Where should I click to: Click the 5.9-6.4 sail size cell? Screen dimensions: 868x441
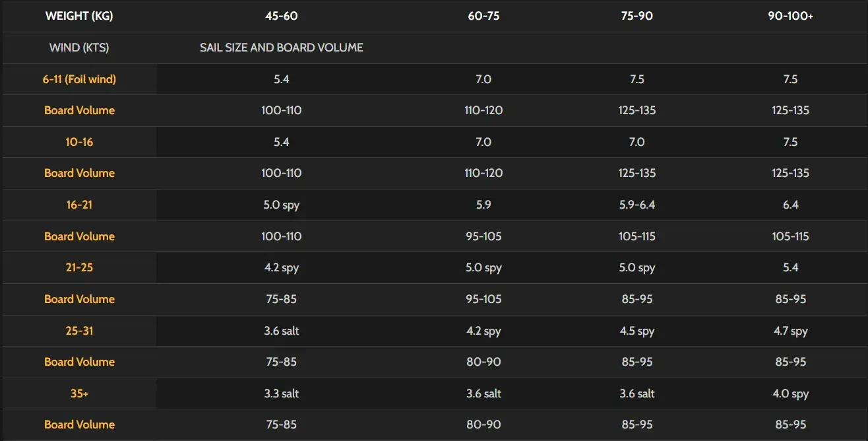point(637,205)
